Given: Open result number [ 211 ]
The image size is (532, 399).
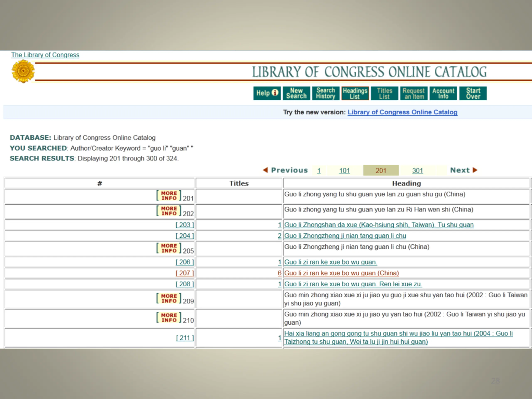Looking at the screenshot, I should pyautogui.click(x=185, y=338).
